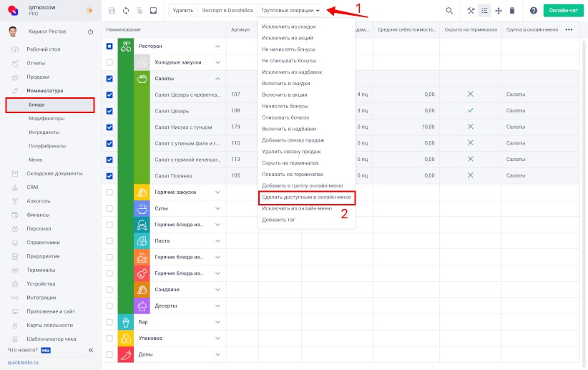Click the move arrows icon
Image resolution: width=588 pixels, height=370 pixels.
[499, 11]
